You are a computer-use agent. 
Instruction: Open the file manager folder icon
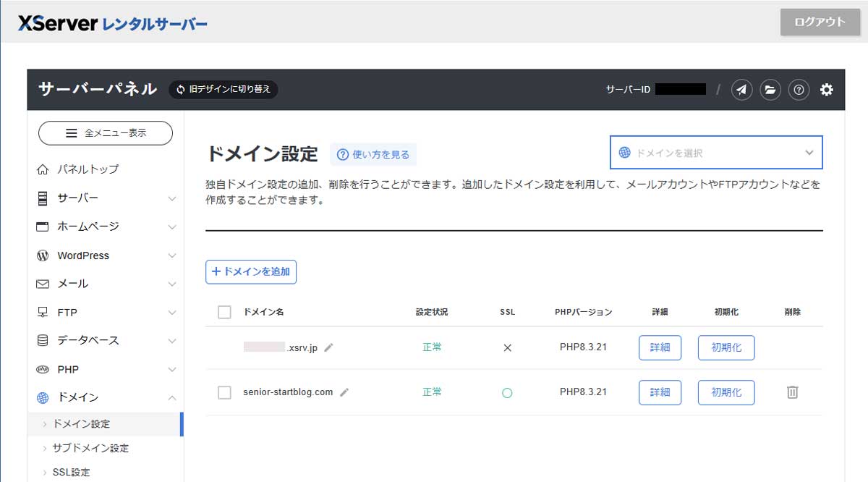pyautogui.click(x=770, y=90)
